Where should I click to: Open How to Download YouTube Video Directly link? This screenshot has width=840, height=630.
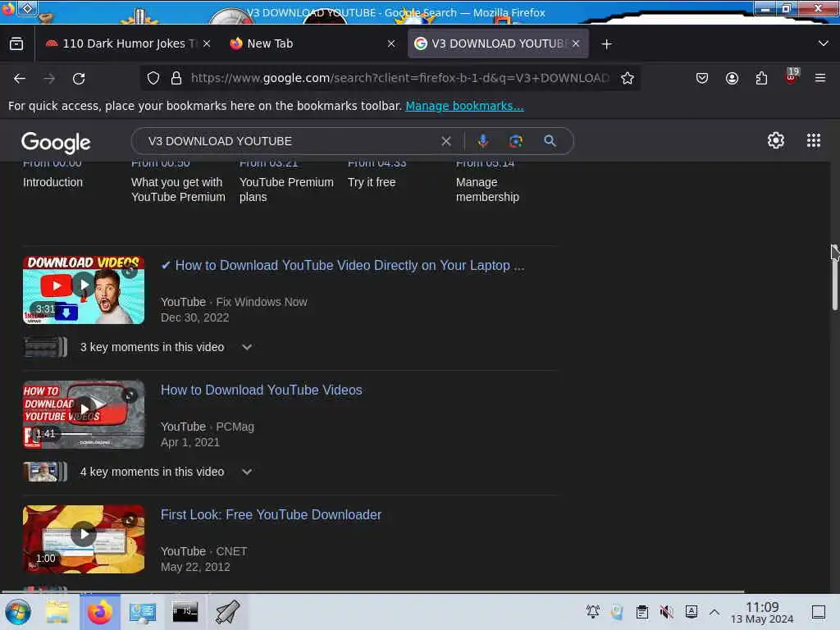coord(343,266)
